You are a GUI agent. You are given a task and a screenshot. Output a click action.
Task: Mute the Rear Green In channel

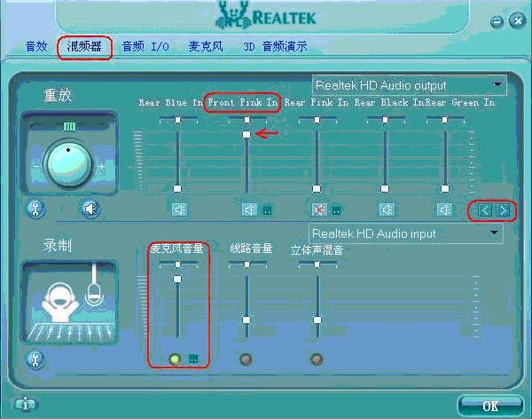444,209
